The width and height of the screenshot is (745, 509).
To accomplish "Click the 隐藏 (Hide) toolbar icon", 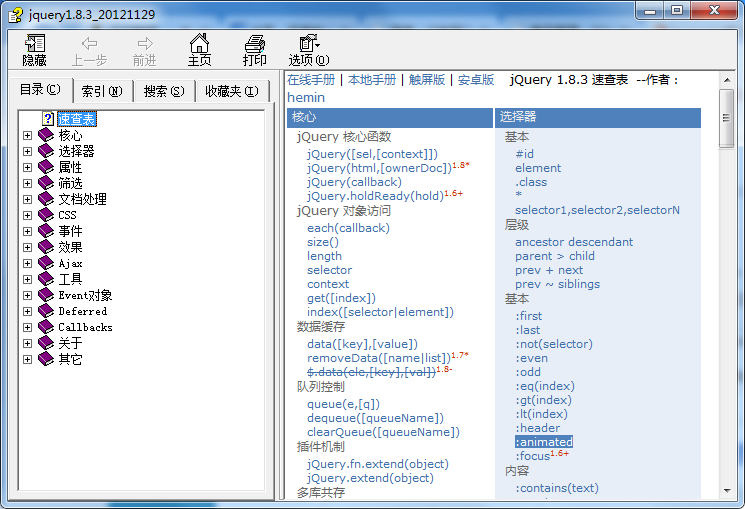I will coord(35,49).
